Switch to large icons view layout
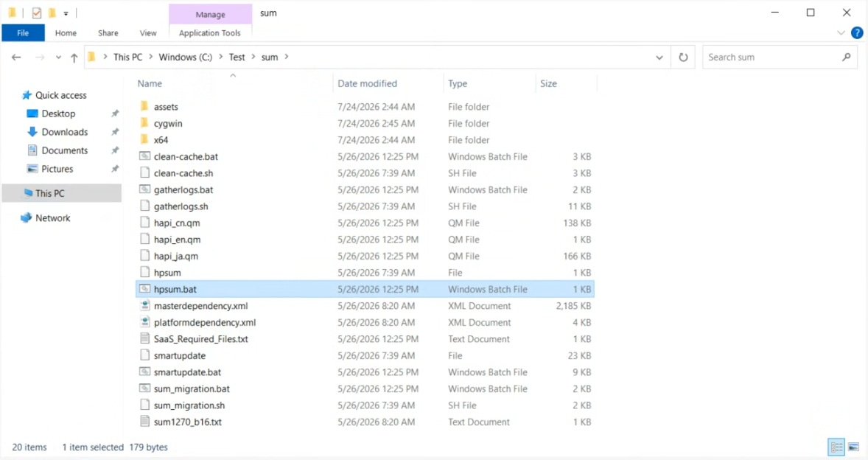The width and height of the screenshot is (868, 460). tap(853, 447)
